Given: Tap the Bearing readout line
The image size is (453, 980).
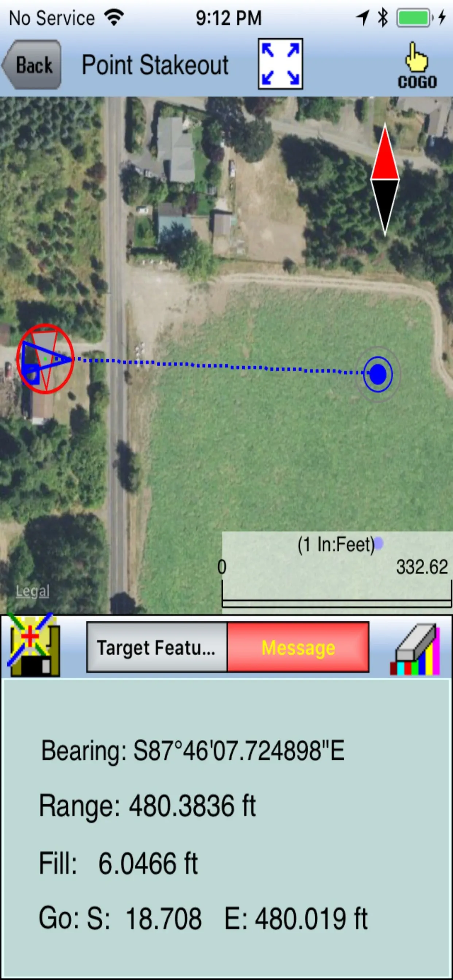Looking at the screenshot, I should [193, 751].
